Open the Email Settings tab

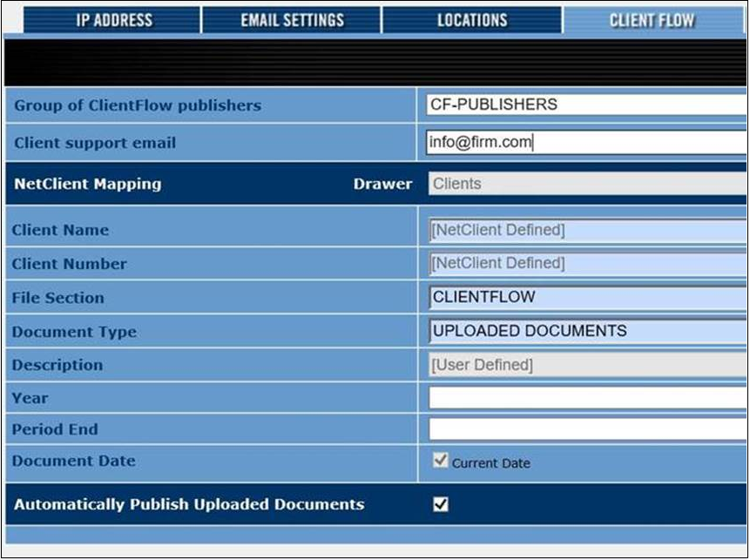[292, 20]
